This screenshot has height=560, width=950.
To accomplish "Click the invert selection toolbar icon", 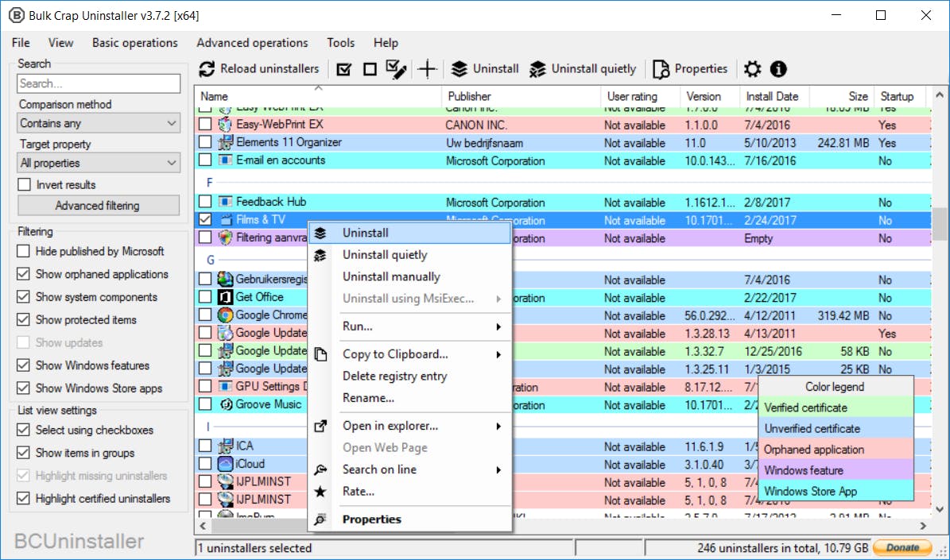I will 396,69.
